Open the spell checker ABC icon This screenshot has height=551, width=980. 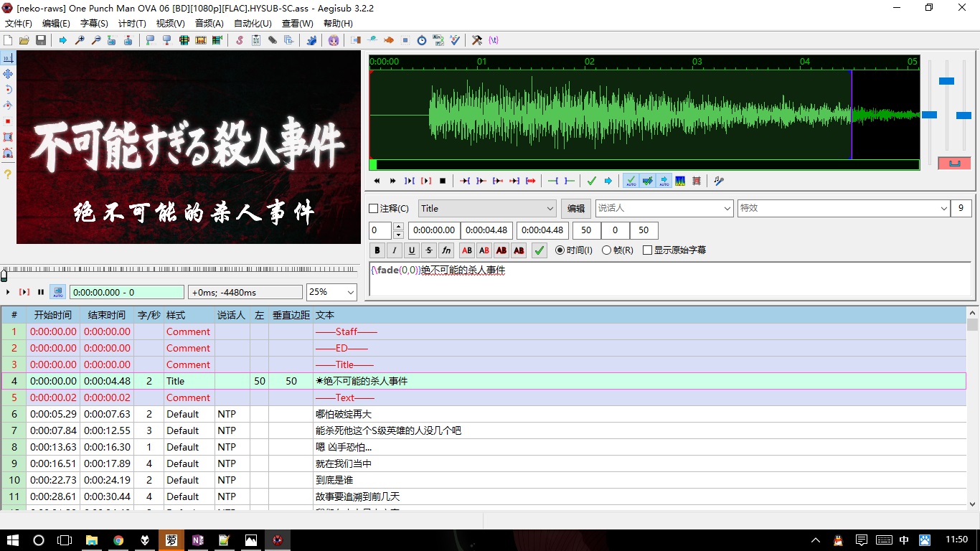click(x=455, y=40)
